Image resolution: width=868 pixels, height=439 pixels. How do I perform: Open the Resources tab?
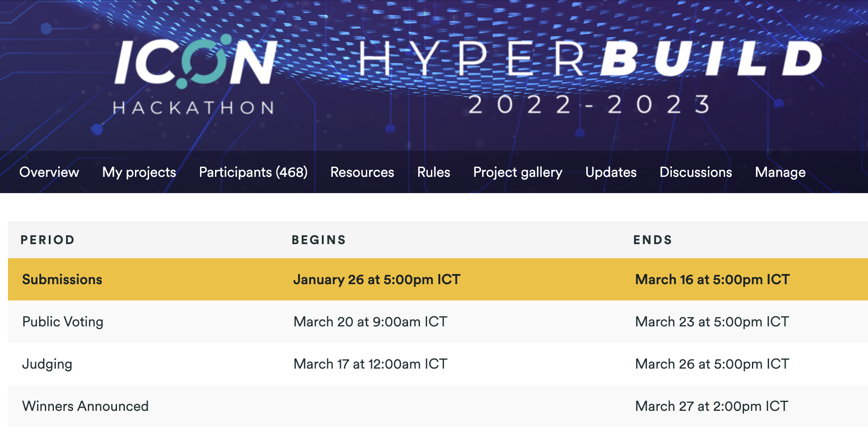click(362, 172)
